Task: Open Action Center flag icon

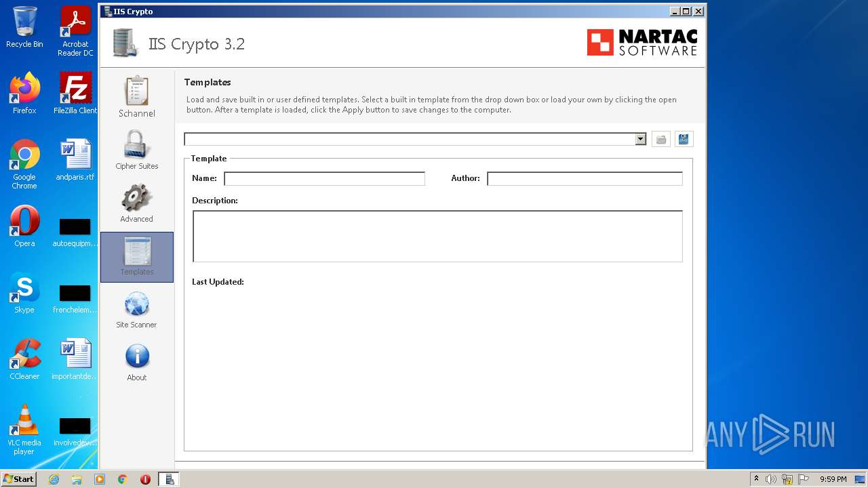Action: [x=804, y=479]
